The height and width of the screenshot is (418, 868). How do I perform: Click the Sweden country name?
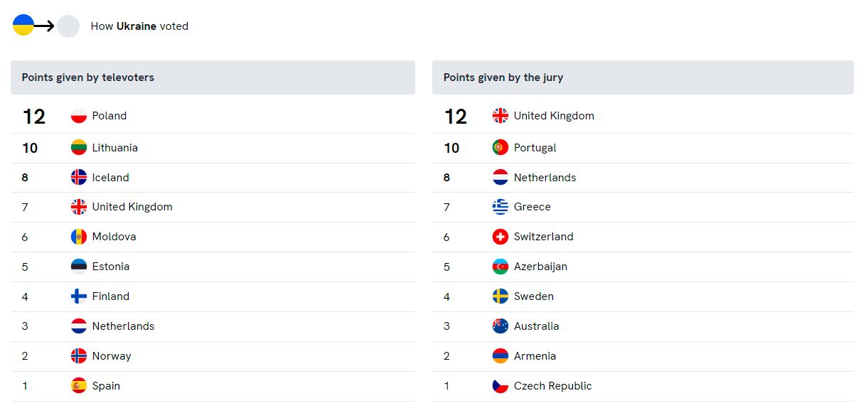pyautogui.click(x=534, y=296)
